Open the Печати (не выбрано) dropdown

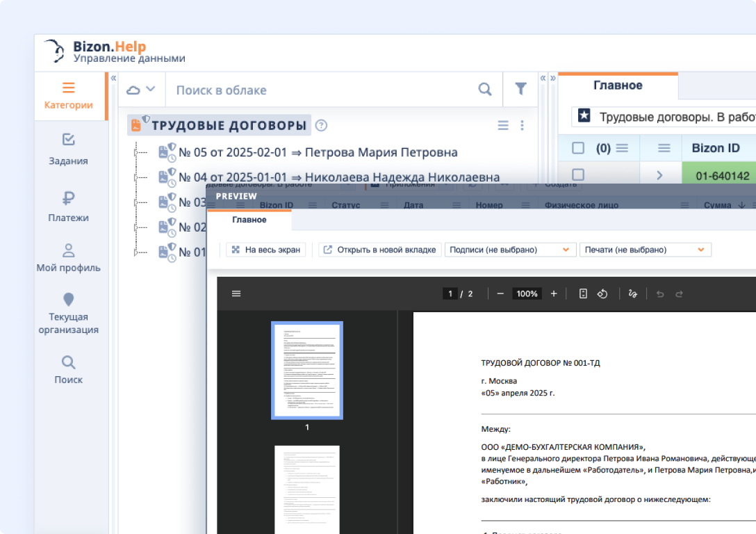coord(646,249)
